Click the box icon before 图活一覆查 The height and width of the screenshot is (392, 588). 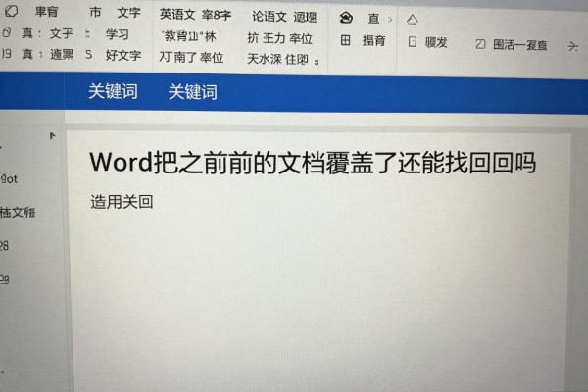[480, 44]
